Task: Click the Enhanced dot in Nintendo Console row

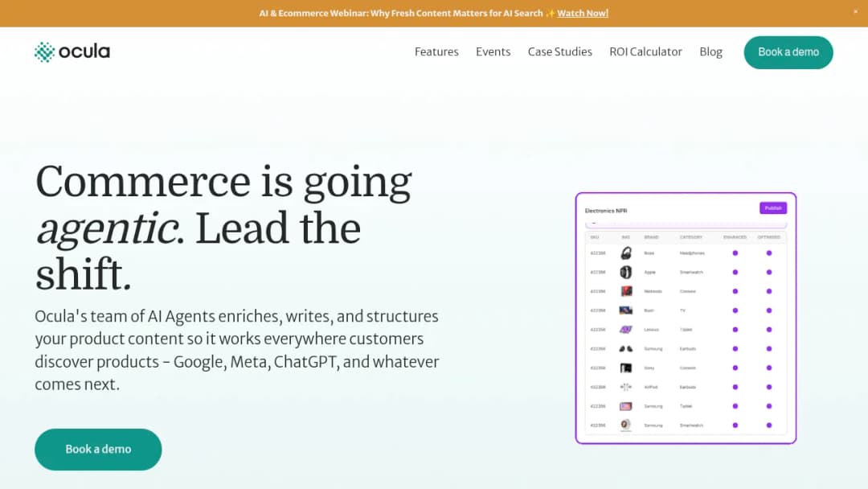Action: [735, 291]
